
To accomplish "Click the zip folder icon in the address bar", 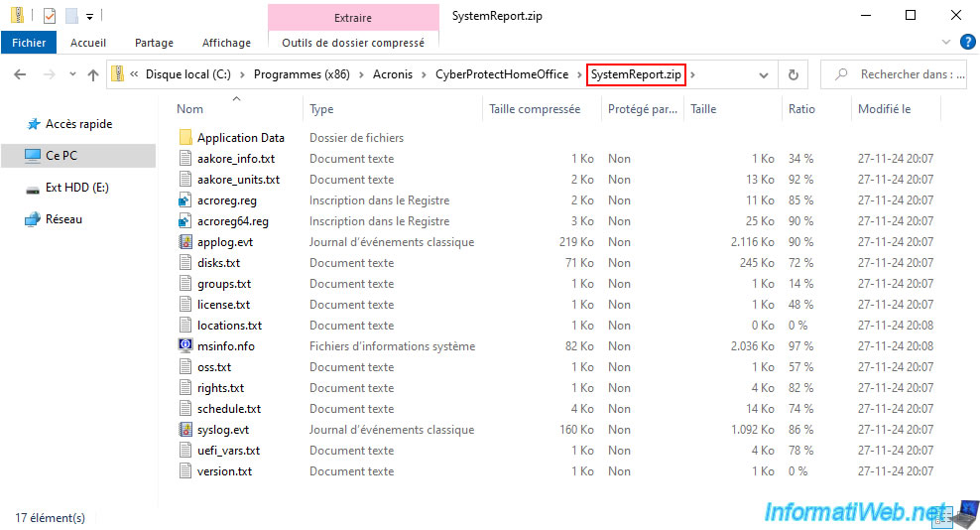I will coord(117,74).
